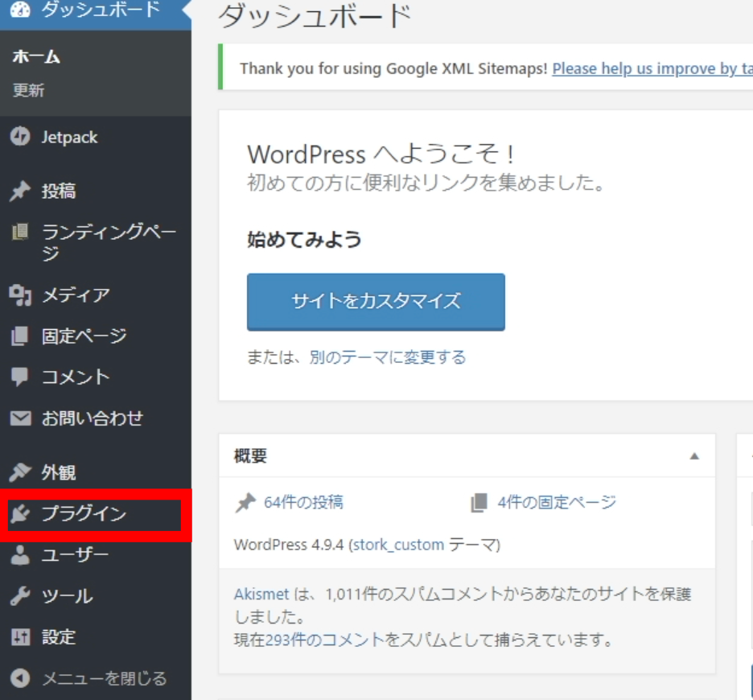Click the 固定ページ pages icon
The image size is (753, 700).
pyautogui.click(x=20, y=336)
